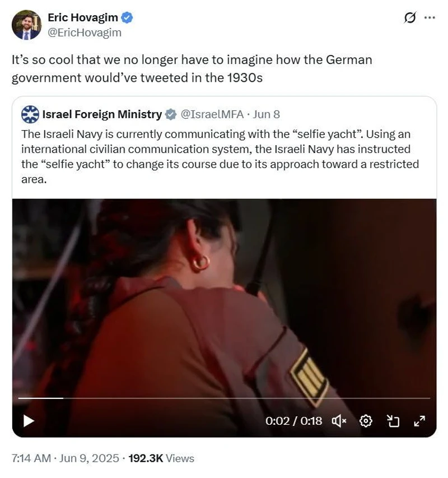Click the 7:14 AM · Jun 9, 2025 timestamp
Viewport: 448px width, 478px height.
point(65,458)
